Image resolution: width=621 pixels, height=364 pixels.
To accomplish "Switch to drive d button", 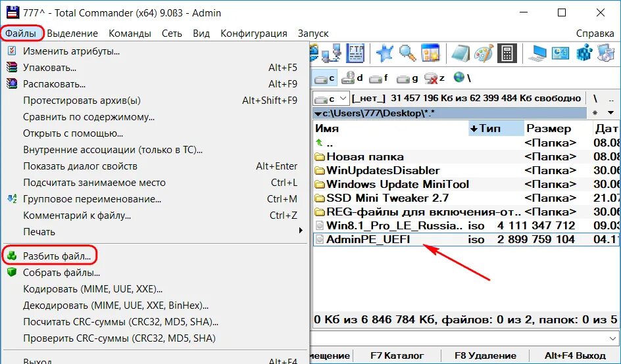I will 352,78.
